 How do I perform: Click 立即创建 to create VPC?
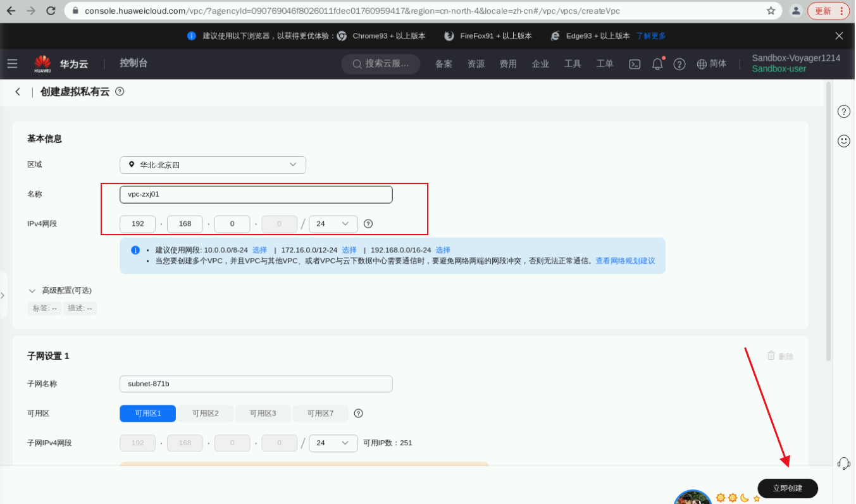(788, 488)
